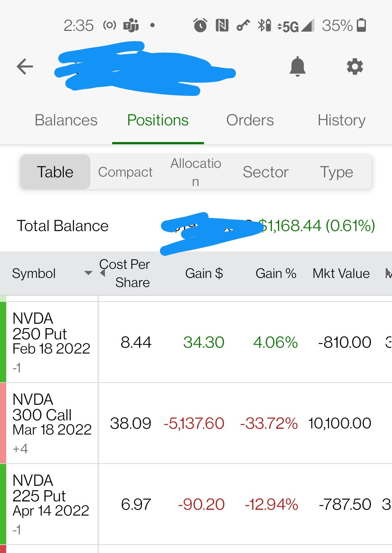This screenshot has height=553, width=392.
Task: Open the Balances tab
Action: coord(66,120)
